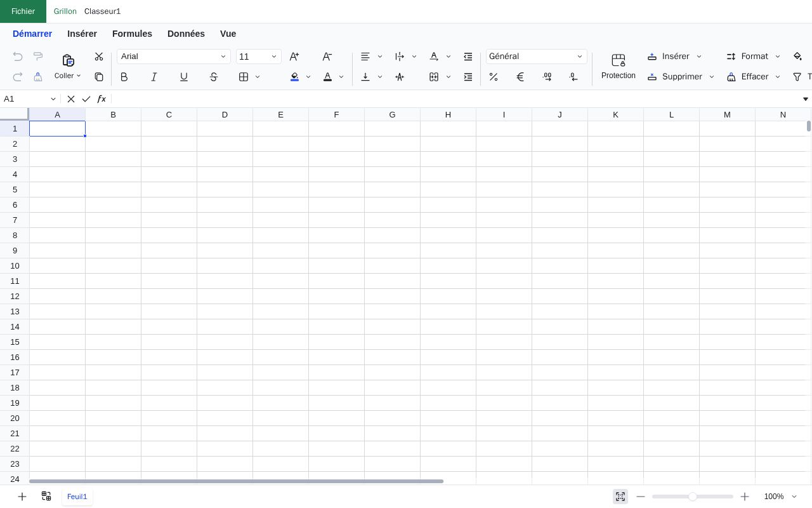Click the Coller paste button

pyautogui.click(x=68, y=67)
